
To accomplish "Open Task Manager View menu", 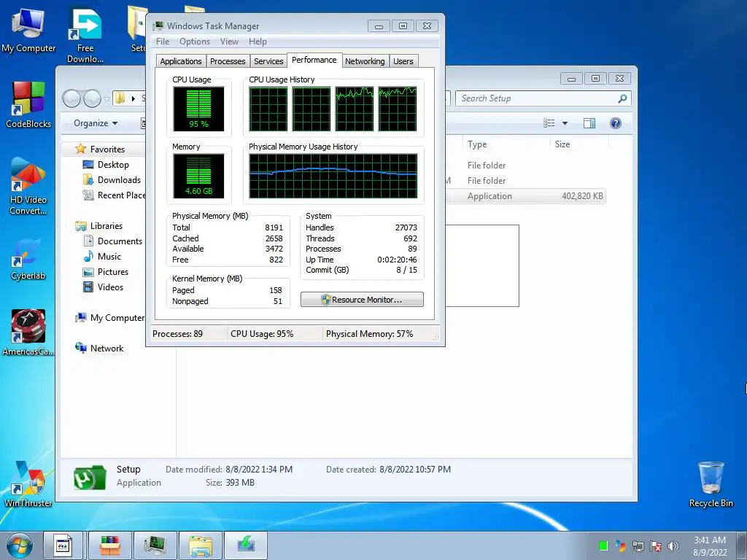I will coord(229,42).
